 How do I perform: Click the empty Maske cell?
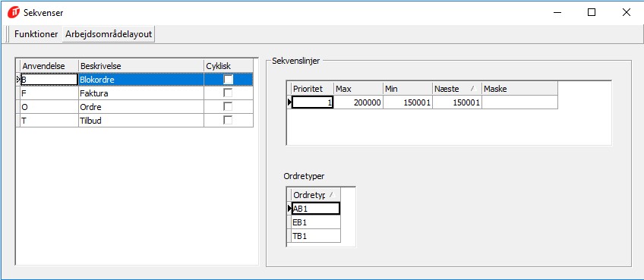click(x=519, y=102)
